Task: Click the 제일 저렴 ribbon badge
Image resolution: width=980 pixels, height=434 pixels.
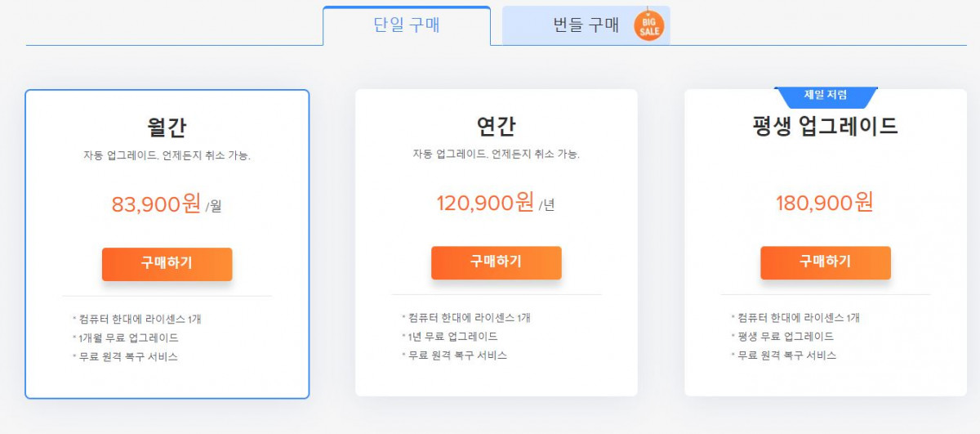Action: click(x=826, y=96)
